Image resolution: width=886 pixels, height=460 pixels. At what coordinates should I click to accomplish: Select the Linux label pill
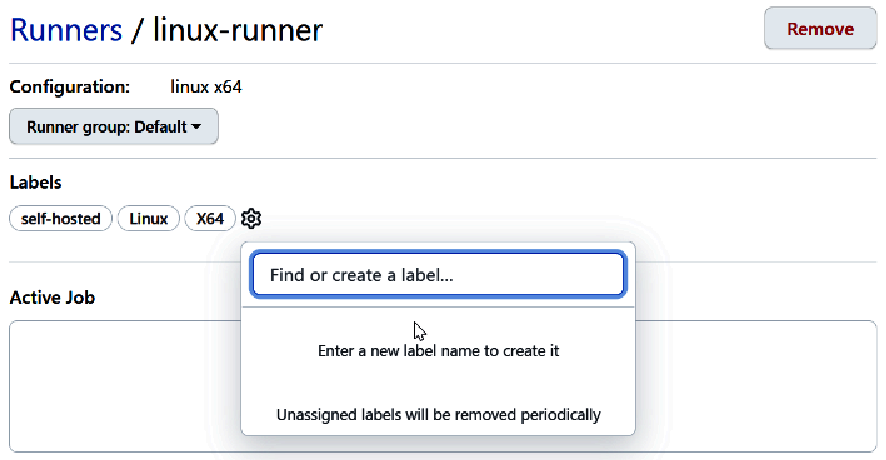pos(149,219)
